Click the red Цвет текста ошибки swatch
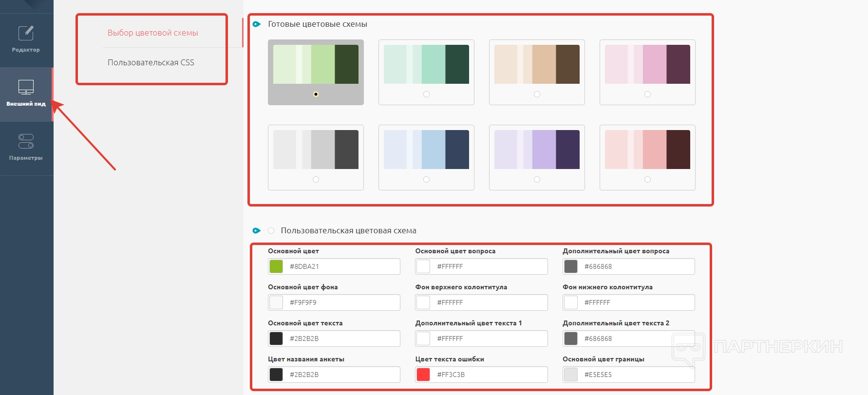 click(x=423, y=375)
